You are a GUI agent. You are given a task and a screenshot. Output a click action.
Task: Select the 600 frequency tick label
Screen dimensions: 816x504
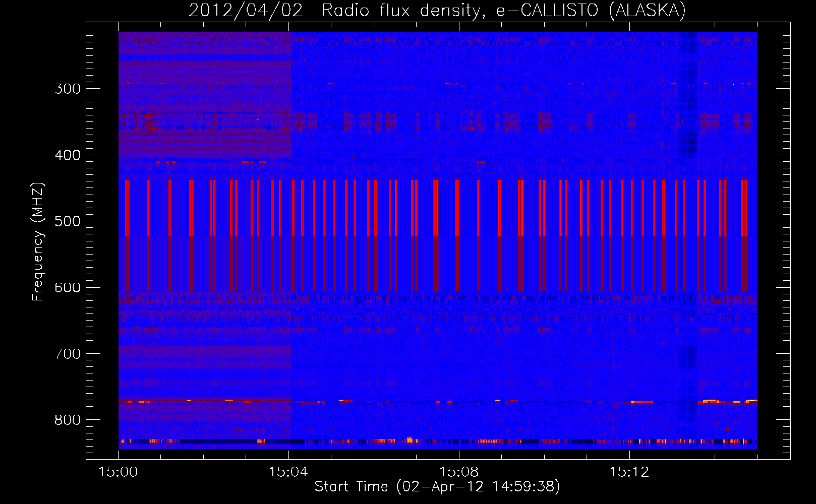click(68, 288)
